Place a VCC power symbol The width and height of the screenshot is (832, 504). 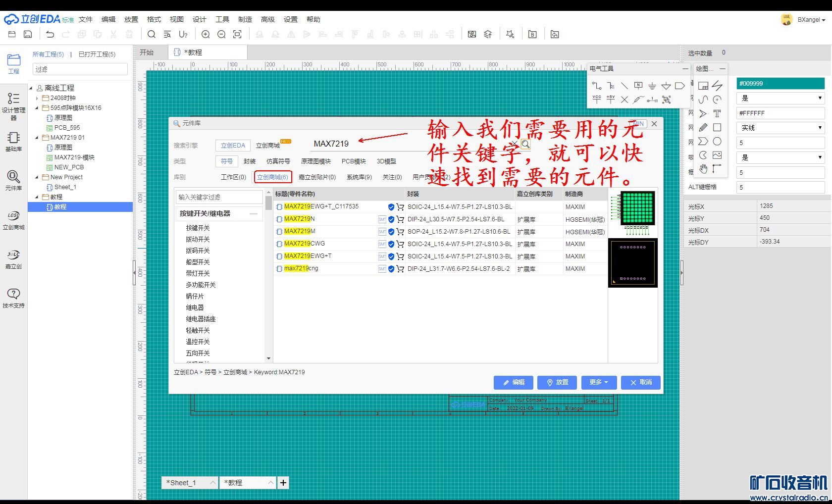(597, 100)
